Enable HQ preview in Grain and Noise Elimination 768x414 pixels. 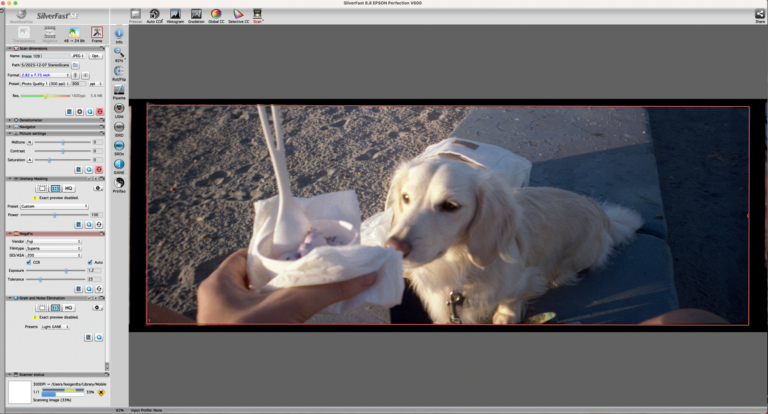click(x=69, y=308)
